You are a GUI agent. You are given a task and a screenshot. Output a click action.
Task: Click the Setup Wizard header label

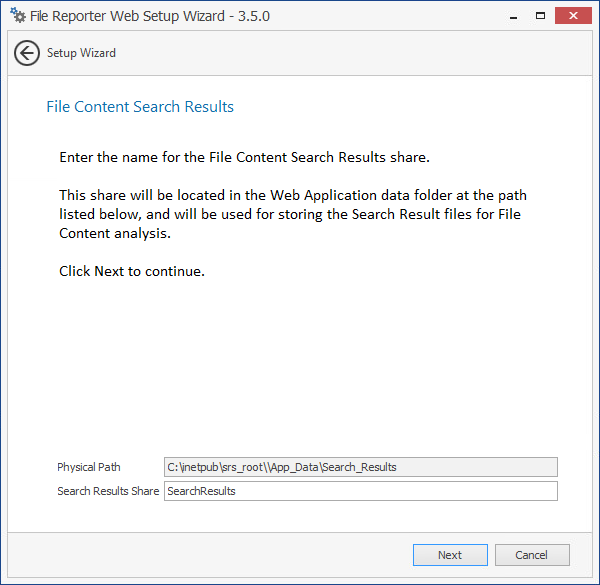81,53
